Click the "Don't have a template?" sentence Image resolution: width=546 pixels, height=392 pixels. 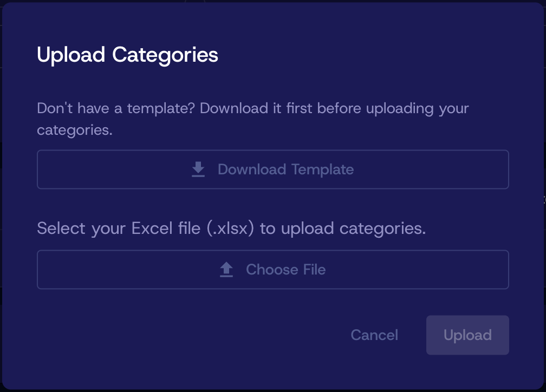tap(116, 108)
